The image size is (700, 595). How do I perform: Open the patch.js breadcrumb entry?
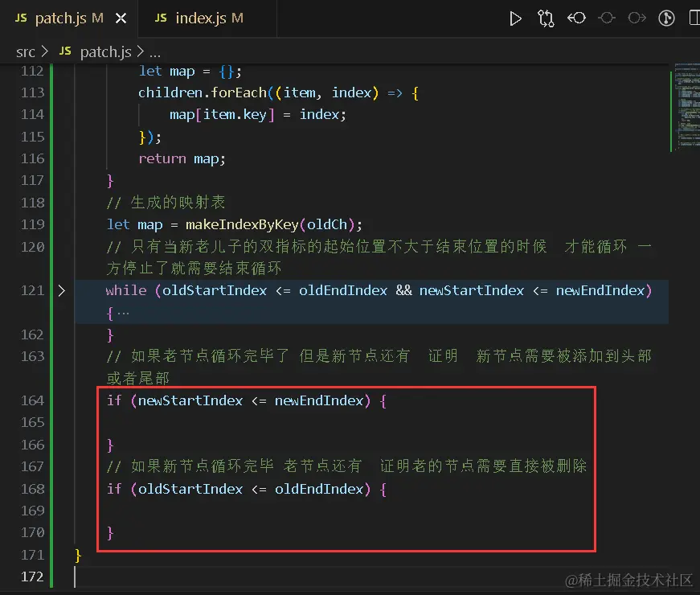click(106, 51)
